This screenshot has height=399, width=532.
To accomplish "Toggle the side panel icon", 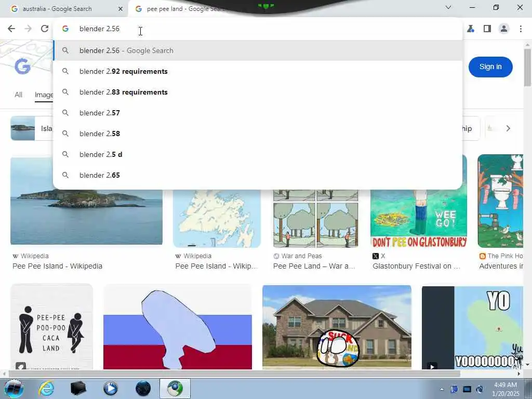I will (487, 29).
